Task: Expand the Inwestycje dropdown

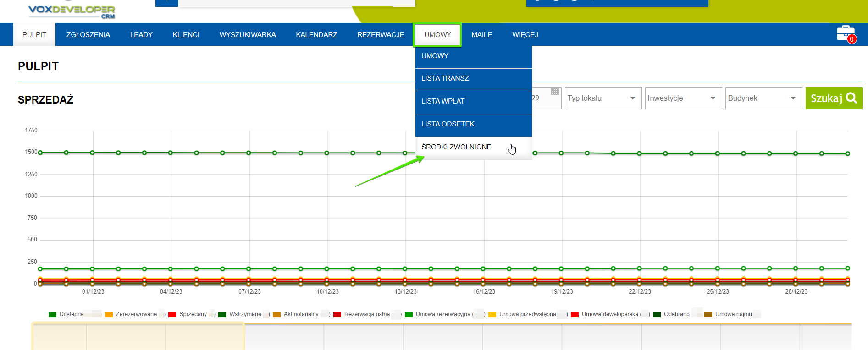Action: coord(683,98)
